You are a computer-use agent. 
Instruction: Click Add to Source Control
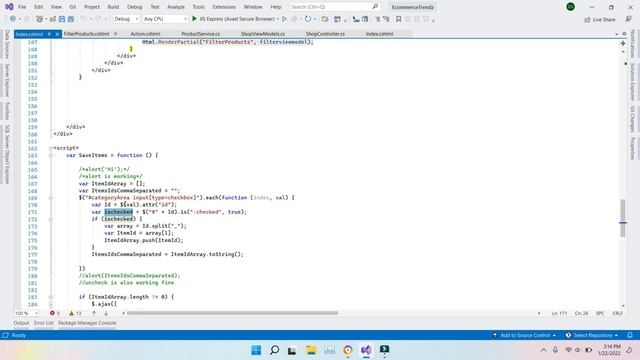click(525, 335)
